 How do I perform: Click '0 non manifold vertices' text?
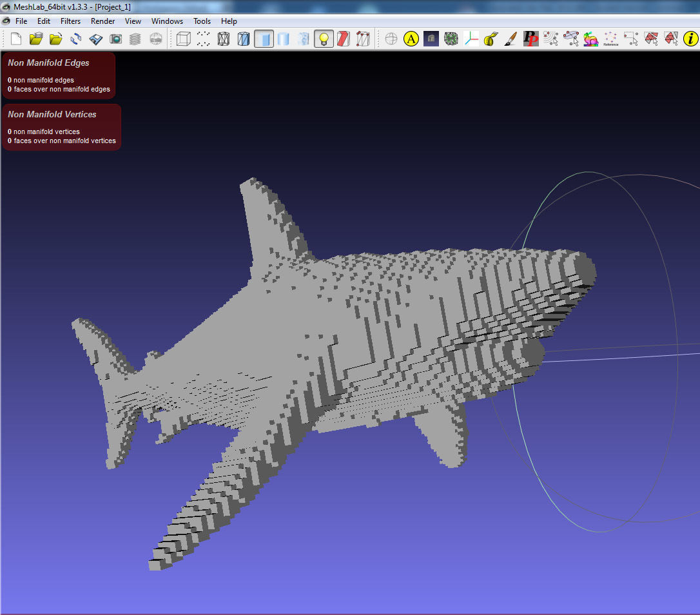coord(44,132)
